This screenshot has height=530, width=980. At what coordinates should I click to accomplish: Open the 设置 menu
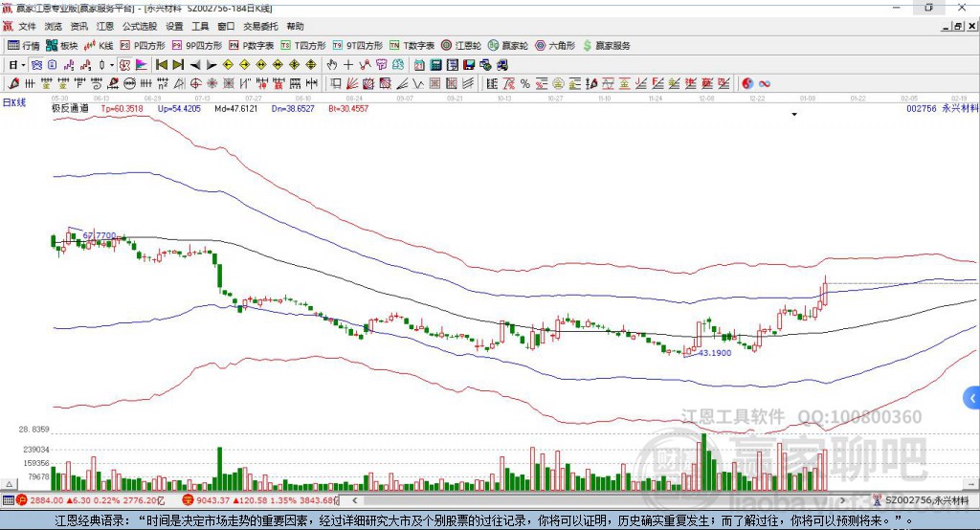point(174,26)
